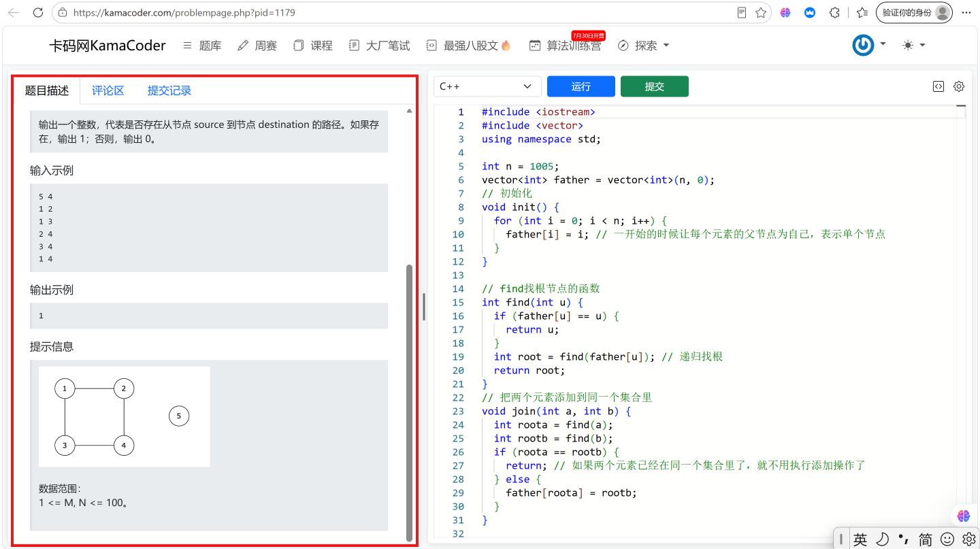Click the browser back arrow

(14, 12)
